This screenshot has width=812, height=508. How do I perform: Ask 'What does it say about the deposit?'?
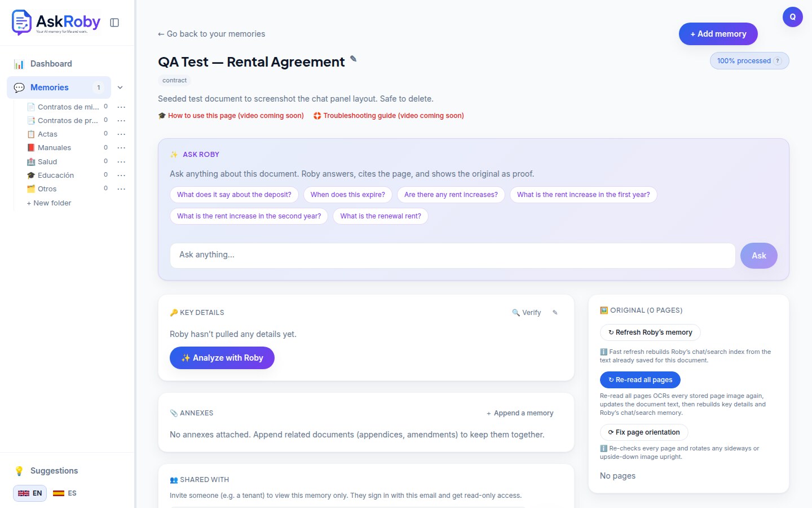point(234,195)
